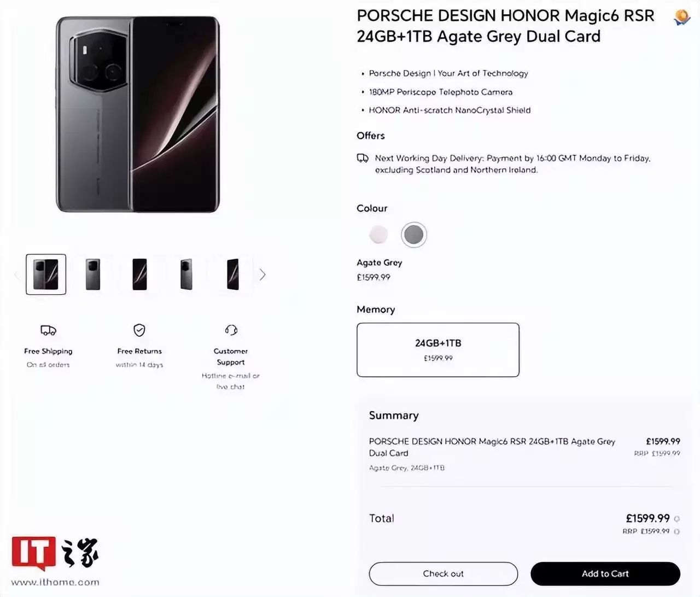This screenshot has width=700, height=597.
Task: Open the first front-and-back phone thumbnail
Action: pos(46,274)
